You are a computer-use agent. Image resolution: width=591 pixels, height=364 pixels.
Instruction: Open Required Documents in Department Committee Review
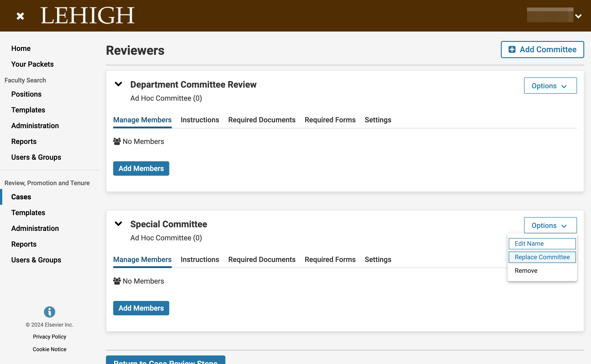(261, 120)
